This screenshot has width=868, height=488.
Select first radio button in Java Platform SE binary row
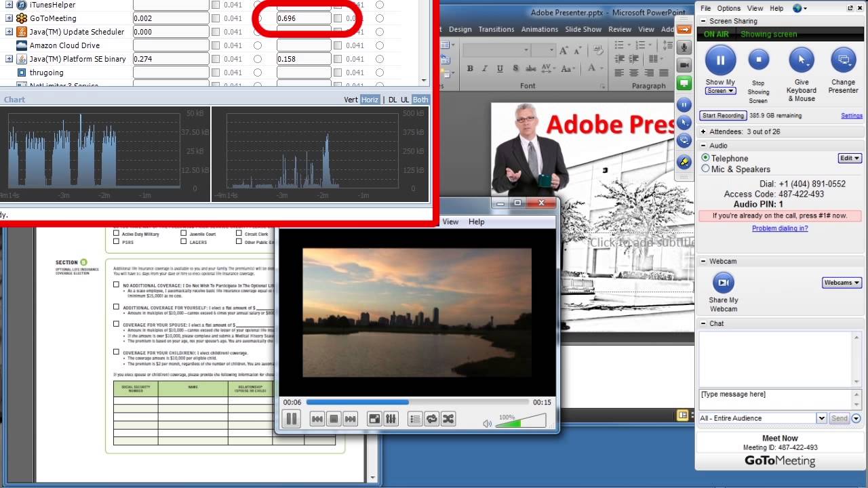[258, 59]
